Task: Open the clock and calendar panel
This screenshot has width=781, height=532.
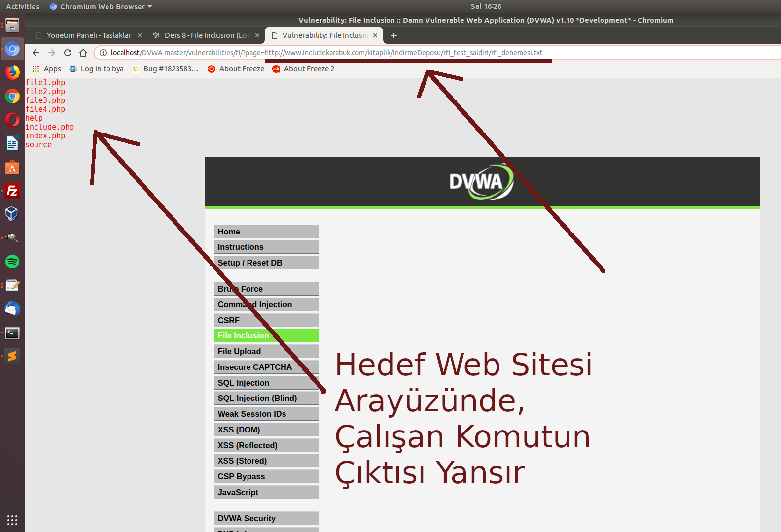Action: tap(486, 6)
